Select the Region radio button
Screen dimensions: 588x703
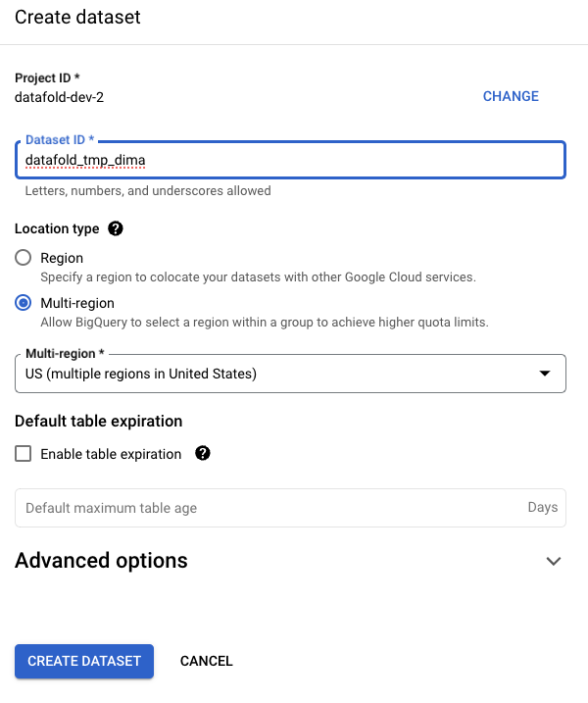[23, 258]
